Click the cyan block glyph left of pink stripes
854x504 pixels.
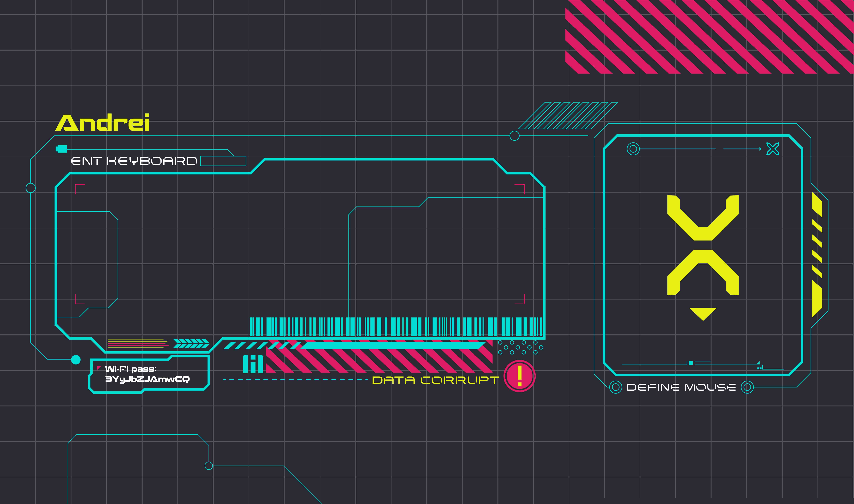pyautogui.click(x=253, y=364)
